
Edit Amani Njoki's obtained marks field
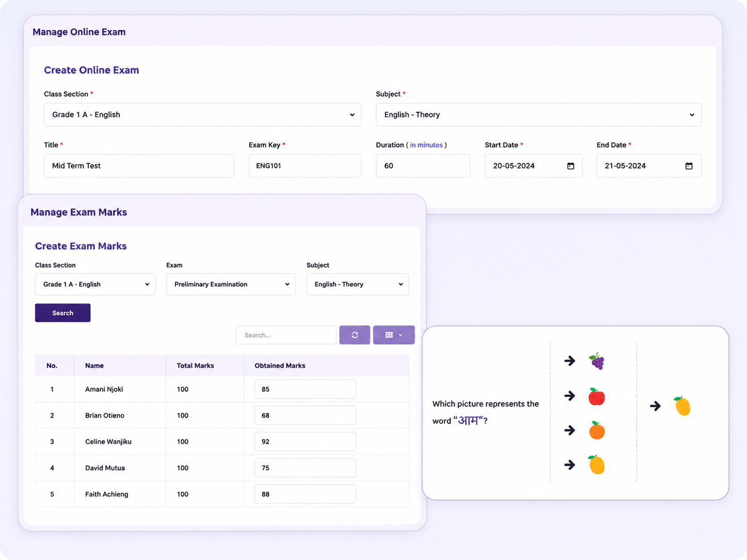click(305, 389)
